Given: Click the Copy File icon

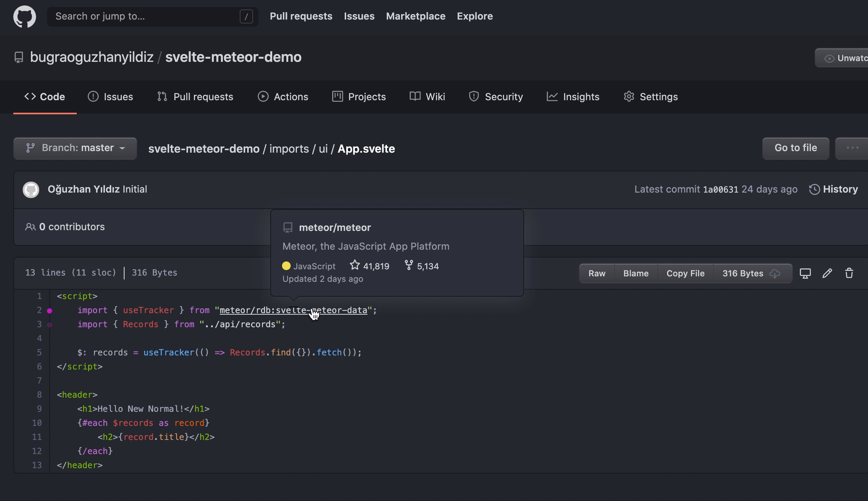Looking at the screenshot, I should 685,272.
